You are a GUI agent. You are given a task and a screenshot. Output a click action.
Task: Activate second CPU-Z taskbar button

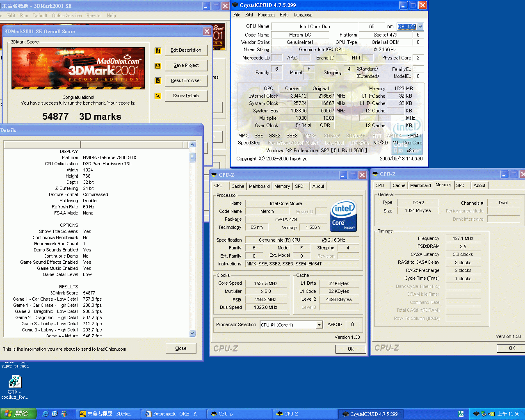click(x=305, y=414)
